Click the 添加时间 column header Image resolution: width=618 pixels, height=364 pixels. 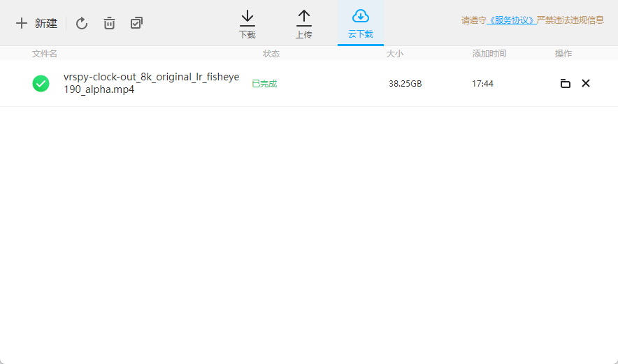coord(489,54)
